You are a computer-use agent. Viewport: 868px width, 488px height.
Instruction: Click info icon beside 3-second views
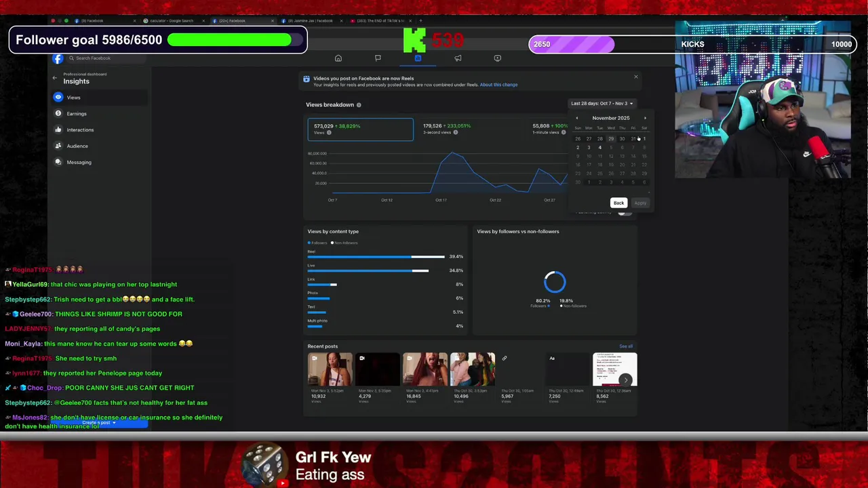coord(455,132)
